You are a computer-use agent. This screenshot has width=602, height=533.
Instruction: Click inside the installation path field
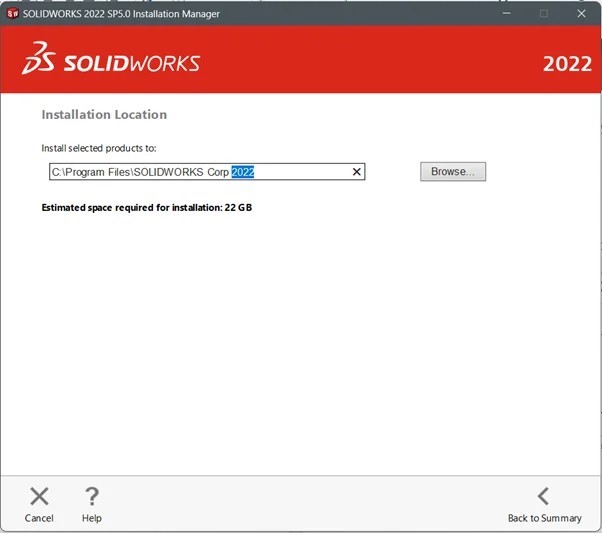point(207,172)
